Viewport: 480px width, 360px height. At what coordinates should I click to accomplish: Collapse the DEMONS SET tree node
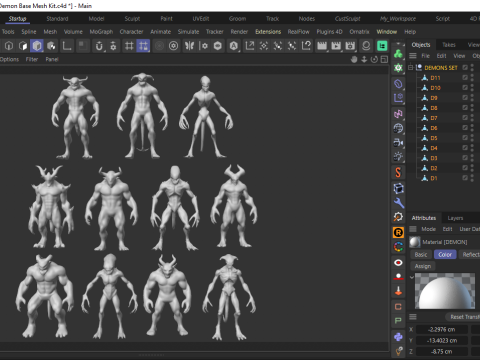(411, 67)
